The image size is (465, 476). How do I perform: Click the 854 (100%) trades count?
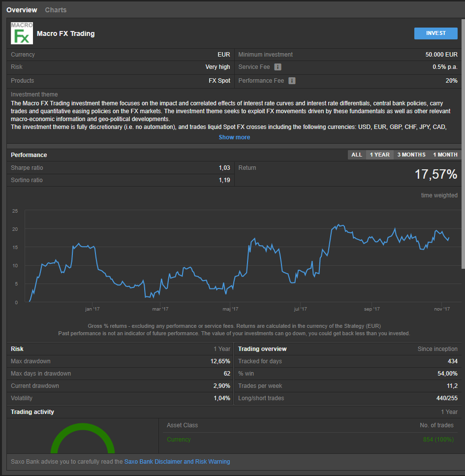[438, 440]
